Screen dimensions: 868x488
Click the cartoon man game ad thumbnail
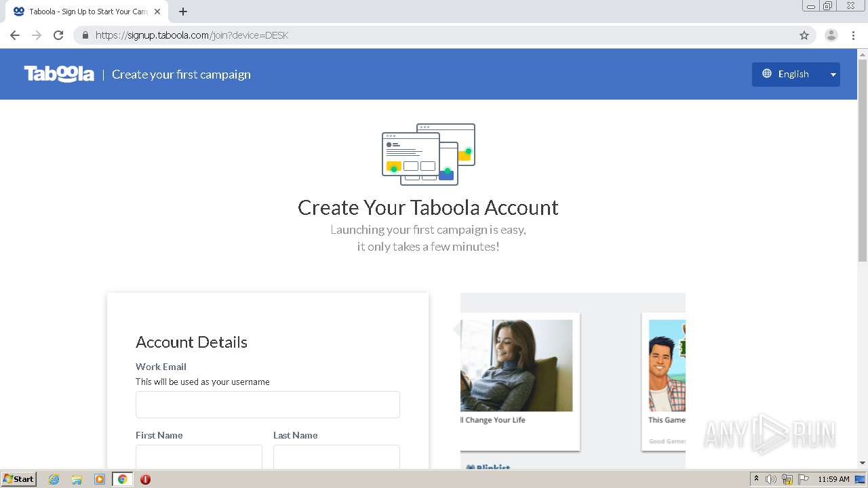tap(667, 365)
